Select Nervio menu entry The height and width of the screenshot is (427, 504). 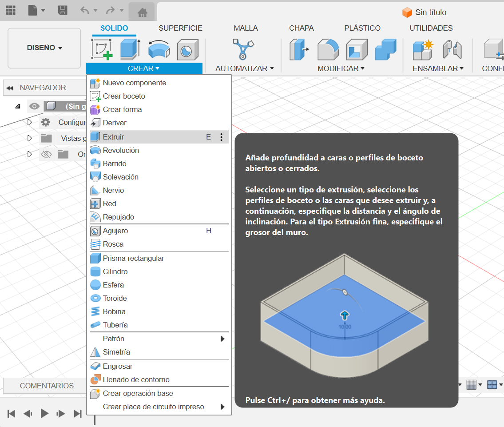[x=159, y=190]
